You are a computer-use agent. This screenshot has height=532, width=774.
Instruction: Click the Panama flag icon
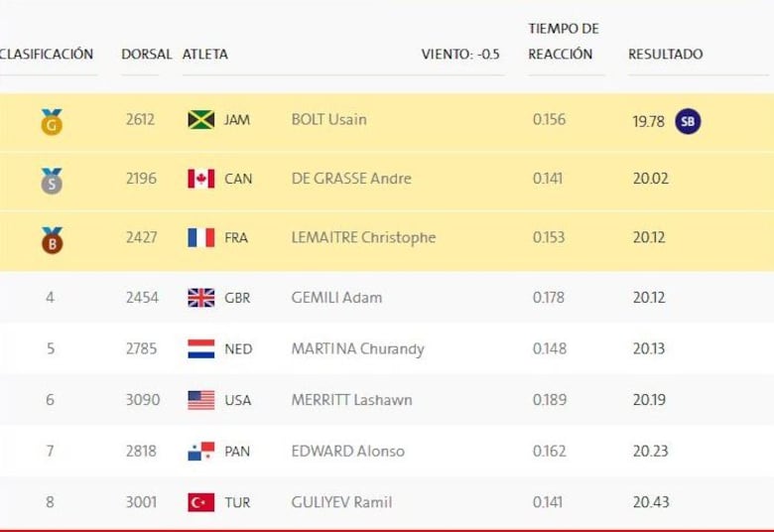(x=200, y=452)
